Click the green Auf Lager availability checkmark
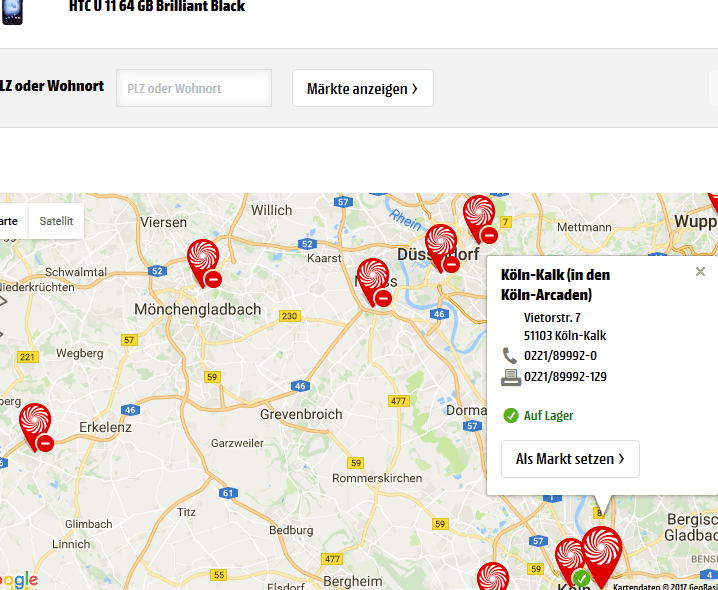The image size is (718, 590). click(x=511, y=415)
